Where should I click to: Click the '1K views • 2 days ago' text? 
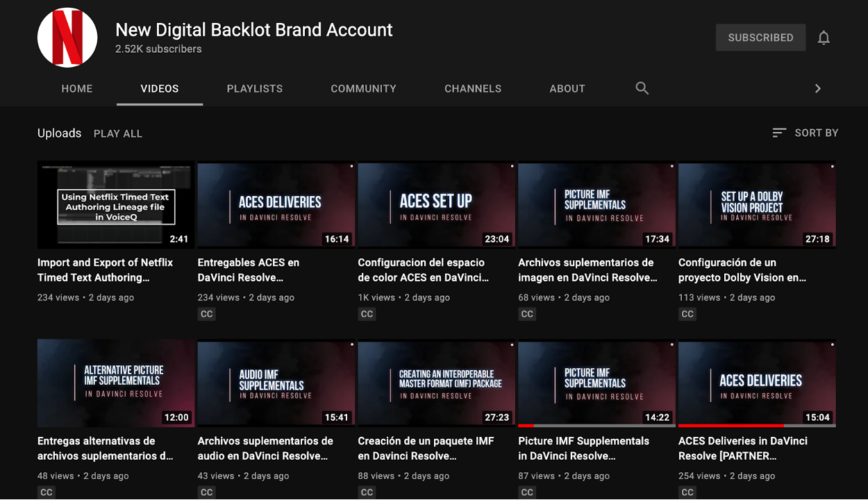[x=404, y=297]
